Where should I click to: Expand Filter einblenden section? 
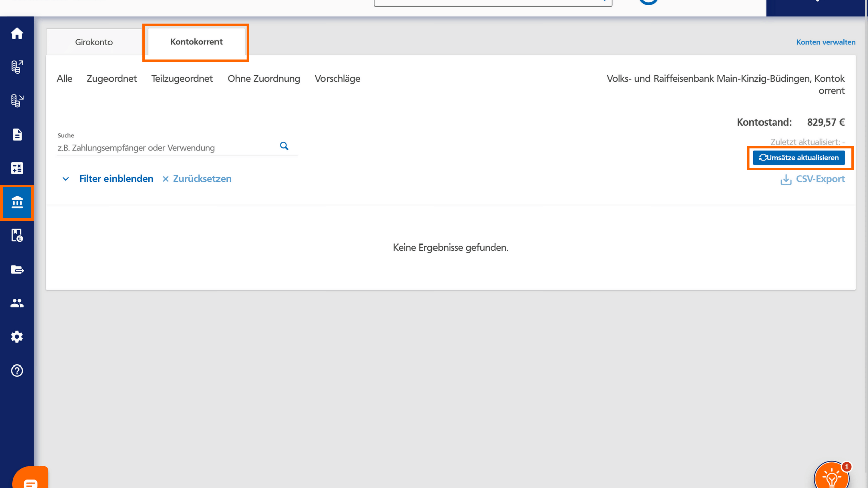coord(116,179)
